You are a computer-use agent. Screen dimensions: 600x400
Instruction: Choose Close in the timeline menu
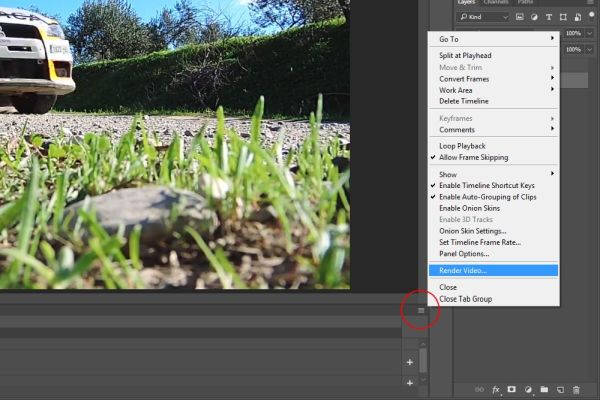click(x=494, y=287)
